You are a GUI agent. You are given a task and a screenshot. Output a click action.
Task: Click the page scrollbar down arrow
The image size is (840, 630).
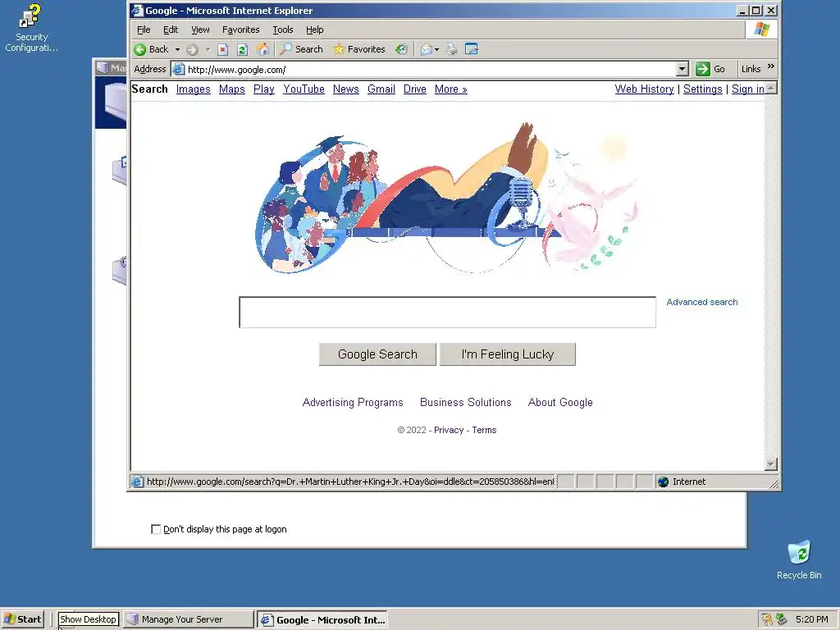point(771,464)
